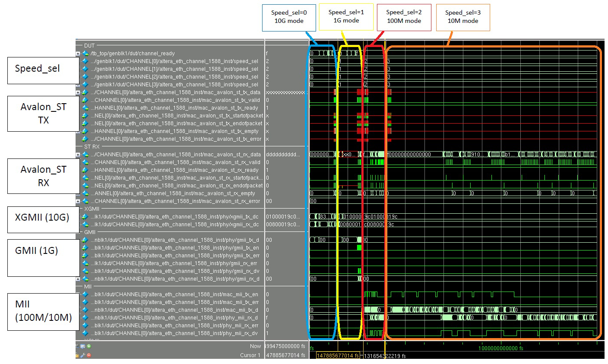Click the 1000000000000 fs timeline label
This screenshot has width=608, height=364.
point(500,348)
